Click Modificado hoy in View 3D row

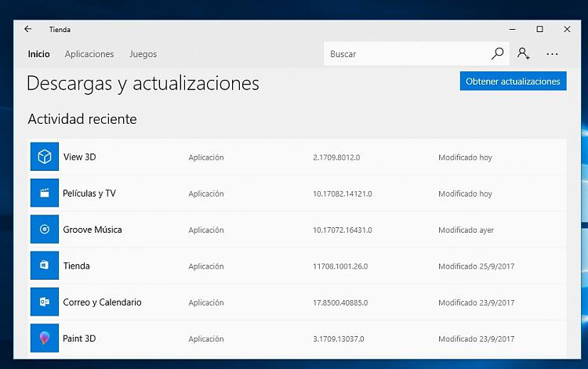[x=465, y=157]
